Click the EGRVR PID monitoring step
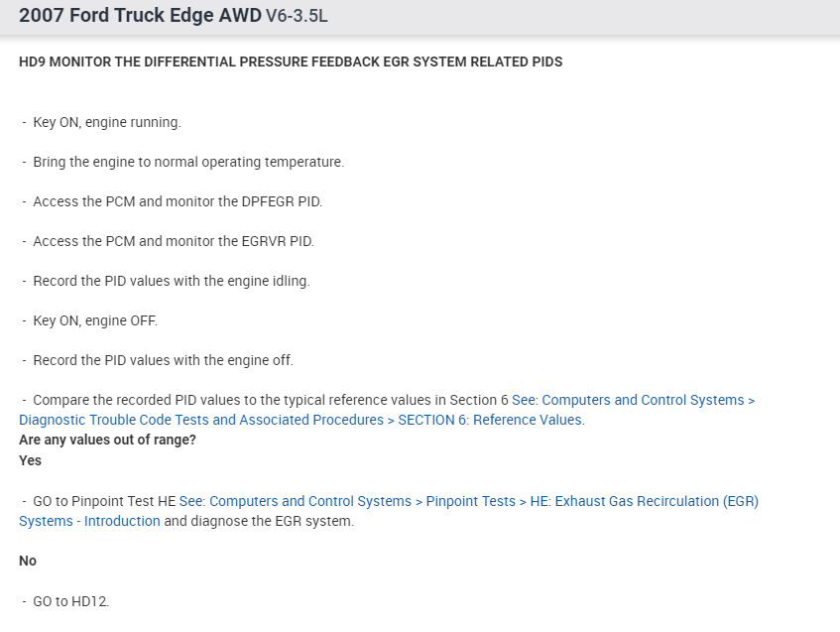 [x=173, y=241]
